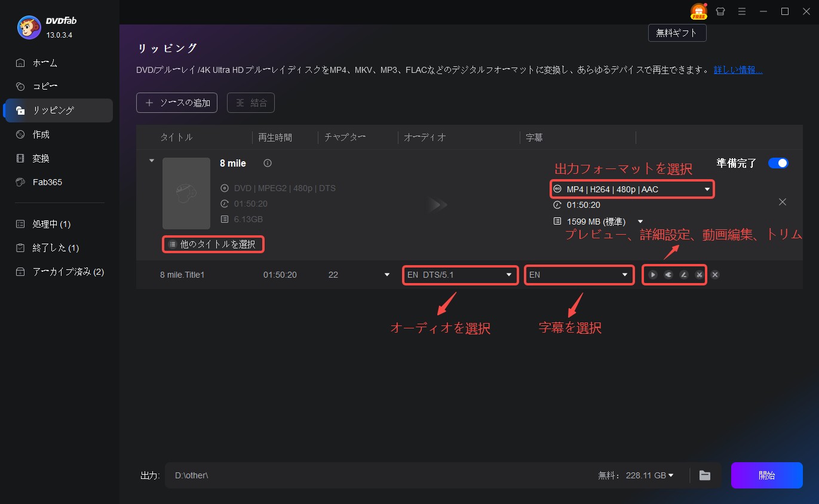Viewport: 819px width, 504px height.
Task: Select the Ripping module in sidebar
Action: click(58, 110)
